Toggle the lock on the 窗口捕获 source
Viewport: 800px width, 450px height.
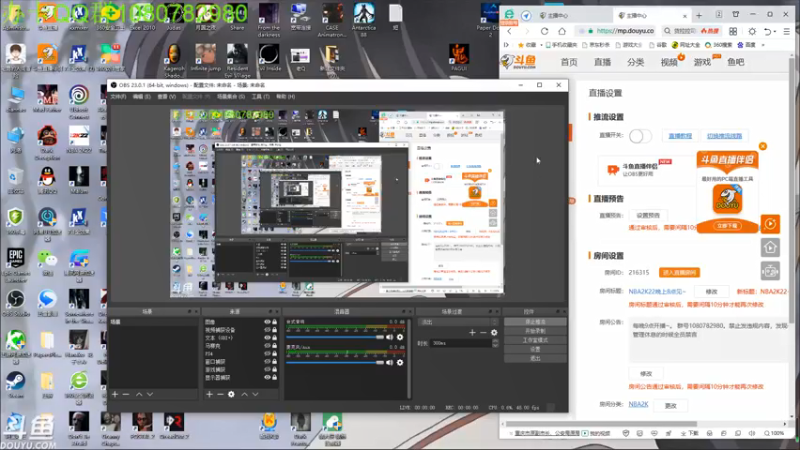274,362
